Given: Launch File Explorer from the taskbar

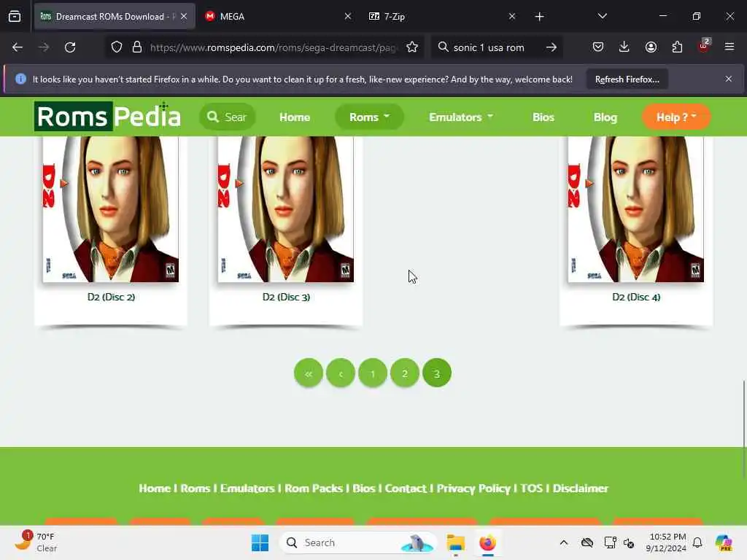Looking at the screenshot, I should (x=455, y=542).
